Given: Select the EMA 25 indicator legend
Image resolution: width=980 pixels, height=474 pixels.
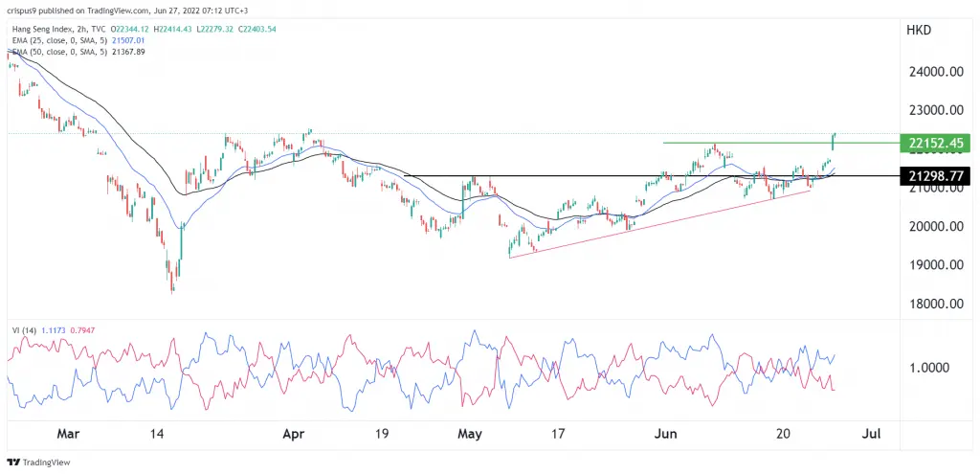Looking at the screenshot, I should point(78,40).
